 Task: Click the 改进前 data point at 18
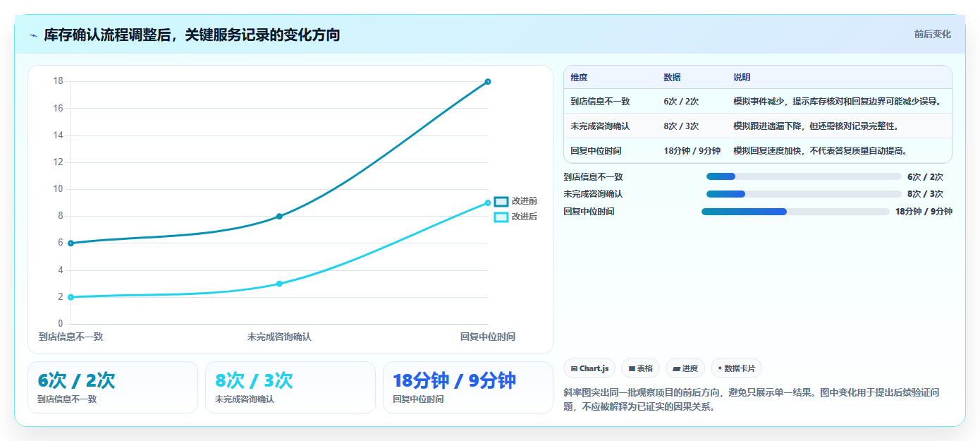click(x=488, y=82)
